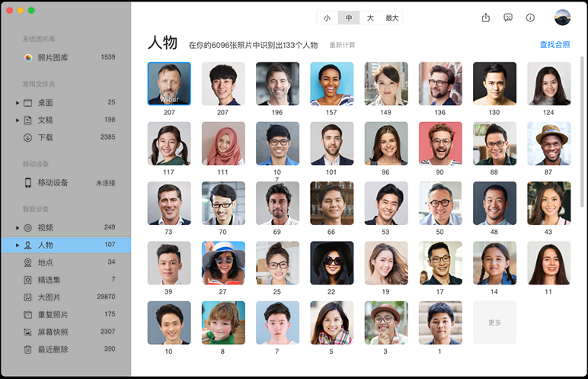
Task: Choose 最大 thumbnail size
Action: pyautogui.click(x=392, y=18)
